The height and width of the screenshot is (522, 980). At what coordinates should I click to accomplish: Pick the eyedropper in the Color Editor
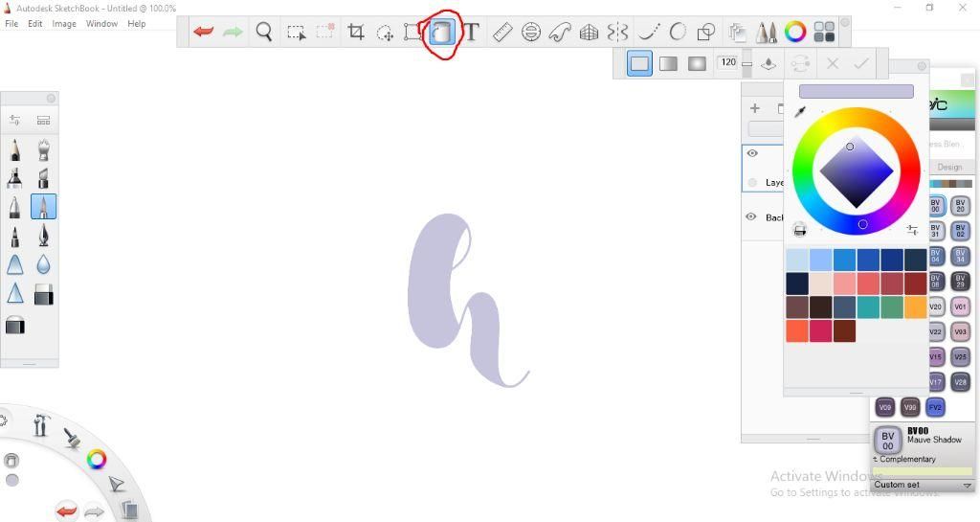pos(800,112)
